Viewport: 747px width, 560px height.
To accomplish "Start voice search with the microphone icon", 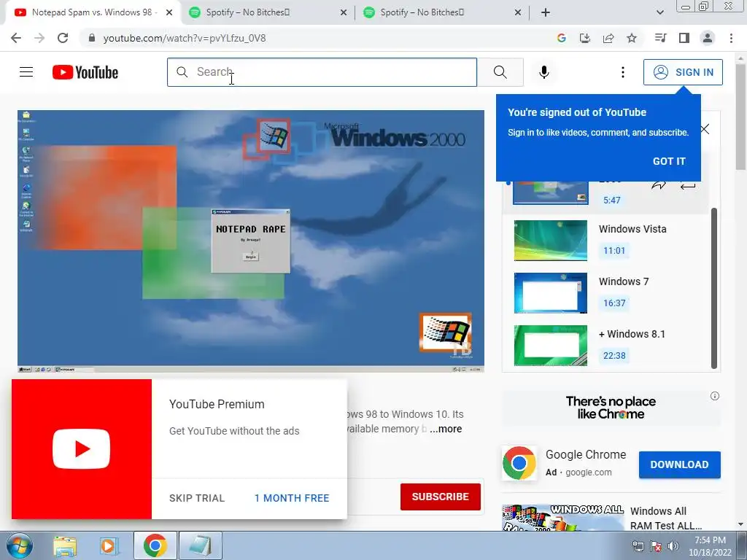I will click(543, 72).
